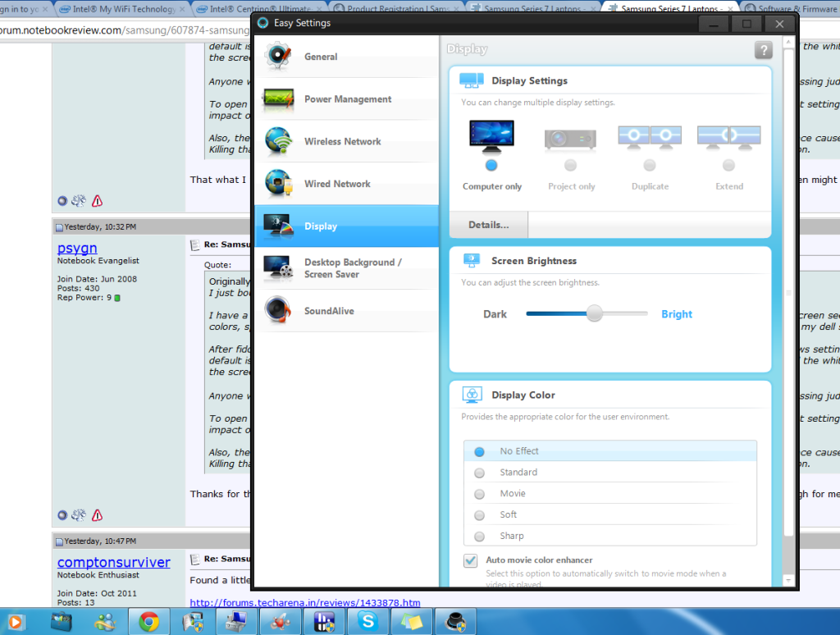
Task: Select Wired Network in sidebar
Action: coord(346,184)
